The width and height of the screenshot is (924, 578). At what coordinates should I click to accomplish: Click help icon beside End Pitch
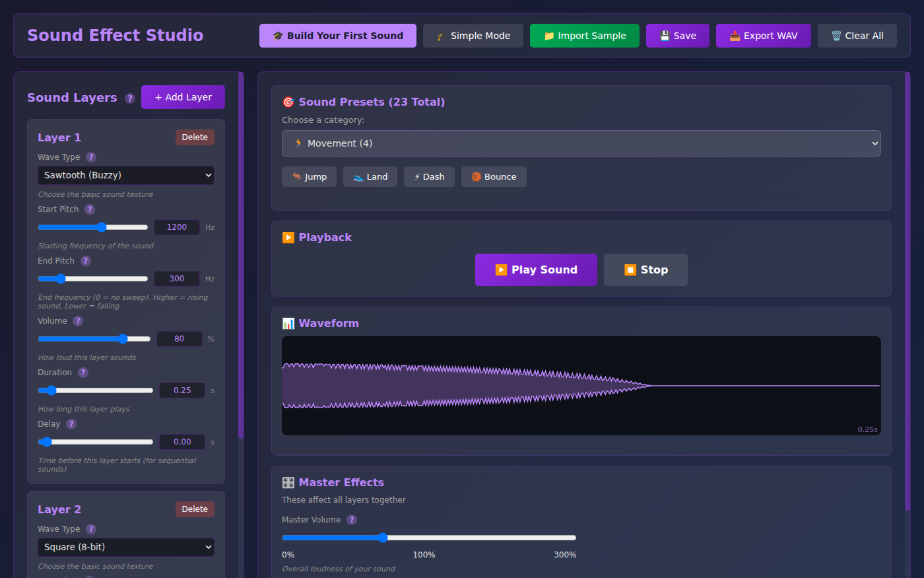tap(86, 261)
